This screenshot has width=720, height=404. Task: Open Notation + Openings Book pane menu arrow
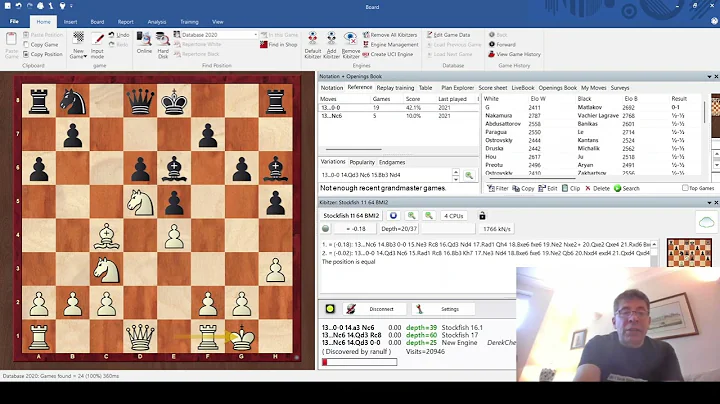[709, 77]
